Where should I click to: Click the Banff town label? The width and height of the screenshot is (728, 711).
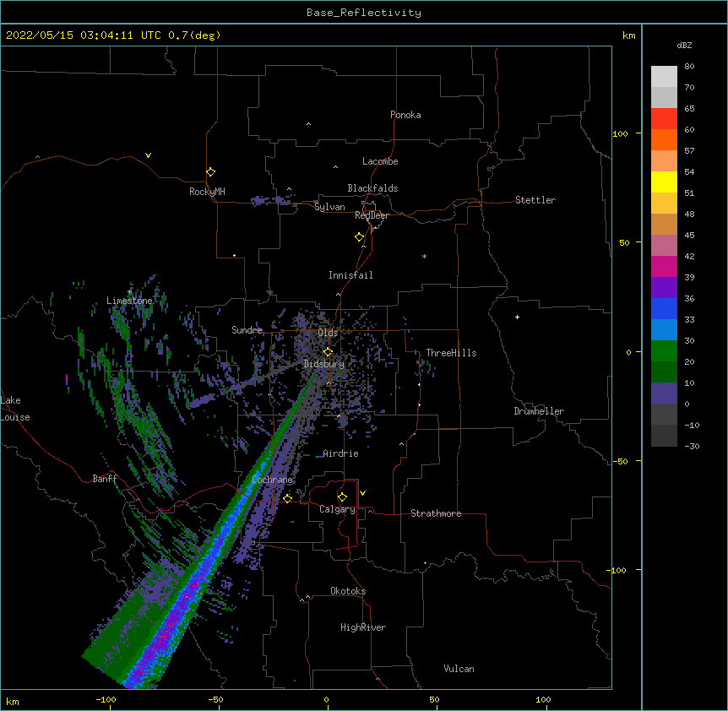[105, 479]
